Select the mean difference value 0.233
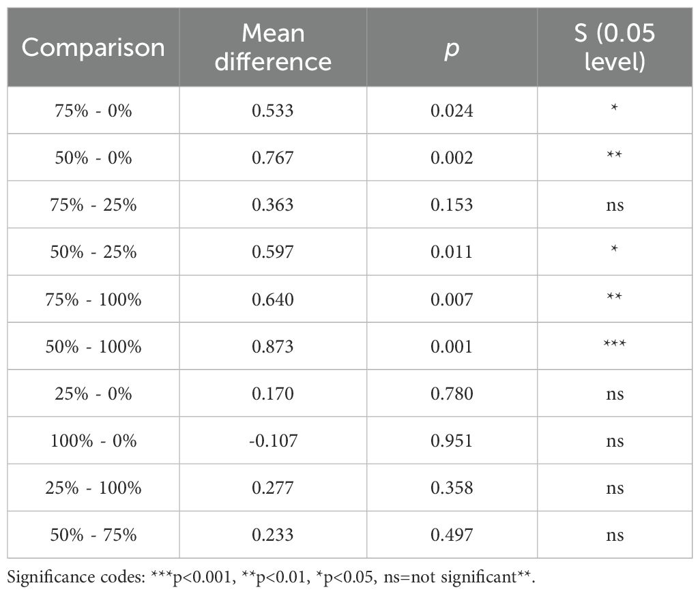The height and width of the screenshot is (594, 700). [x=273, y=535]
